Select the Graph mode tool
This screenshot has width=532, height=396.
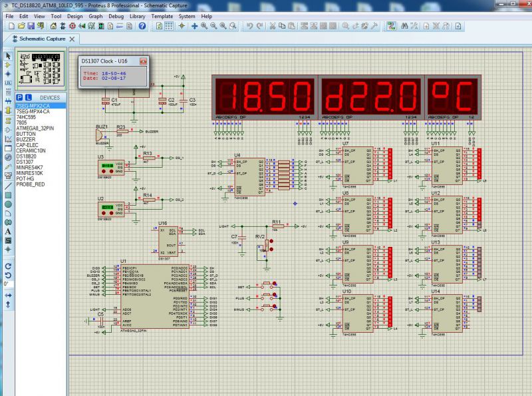8,139
